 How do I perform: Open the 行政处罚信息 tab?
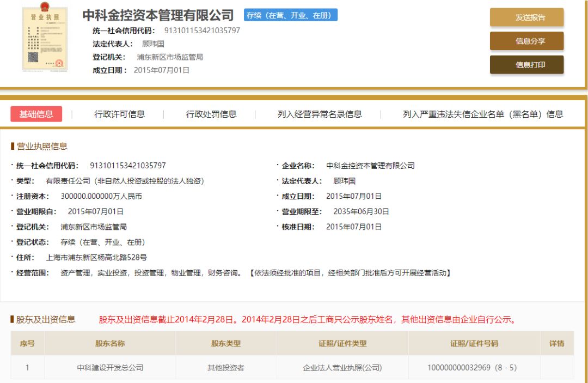tap(211, 114)
